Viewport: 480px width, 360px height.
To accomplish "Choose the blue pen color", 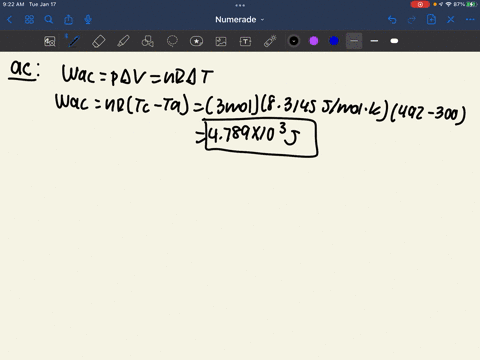I will pyautogui.click(x=334, y=41).
